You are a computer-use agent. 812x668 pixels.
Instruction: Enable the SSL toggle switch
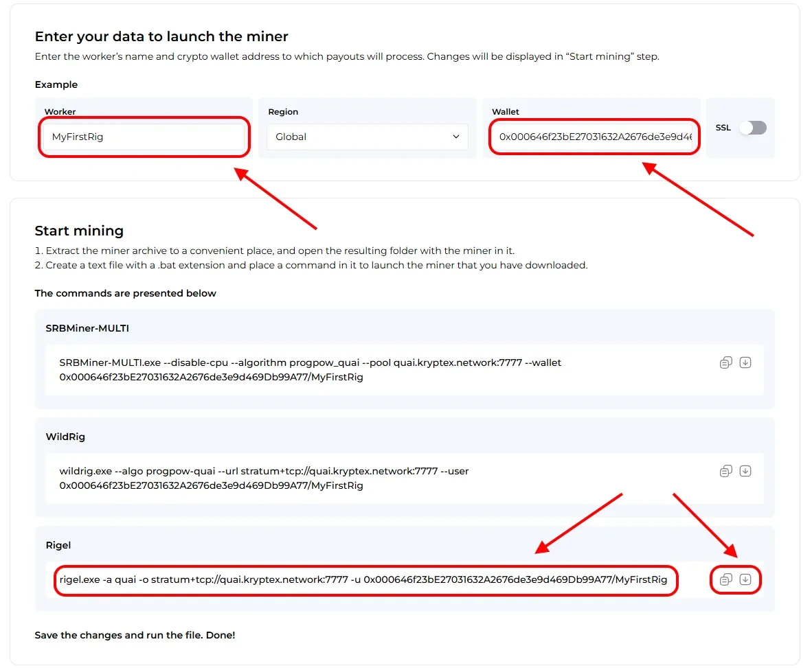752,128
